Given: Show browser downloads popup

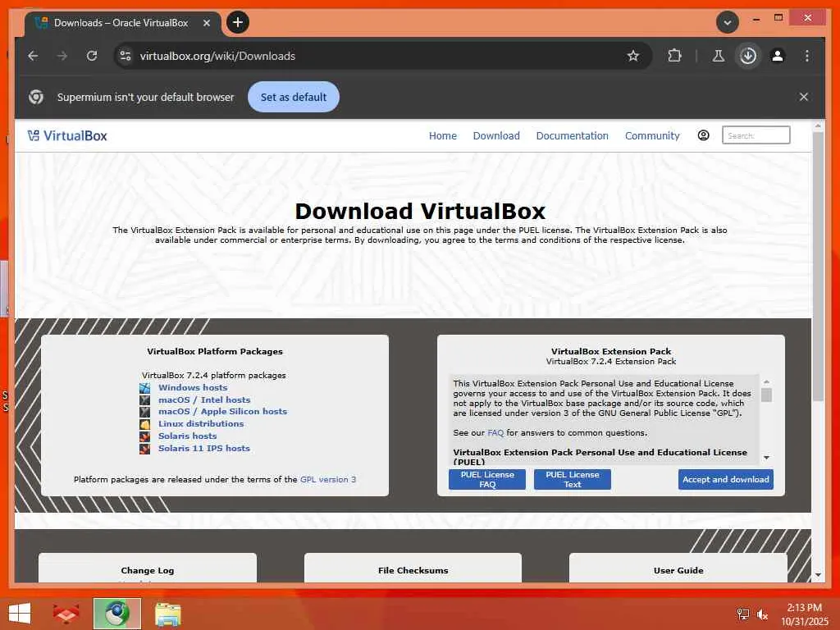Looking at the screenshot, I should (748, 56).
